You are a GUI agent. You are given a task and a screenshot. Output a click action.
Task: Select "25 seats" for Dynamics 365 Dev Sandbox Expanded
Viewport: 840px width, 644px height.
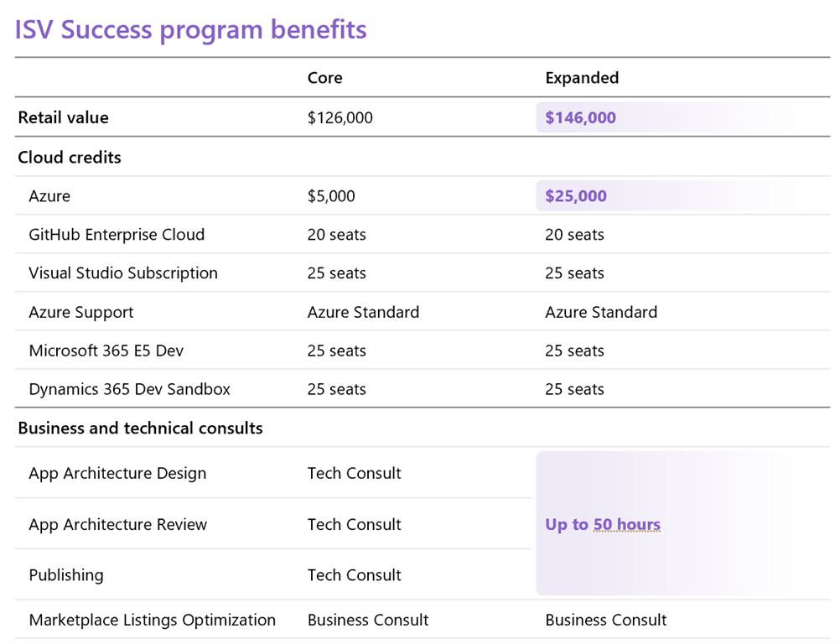(x=575, y=389)
